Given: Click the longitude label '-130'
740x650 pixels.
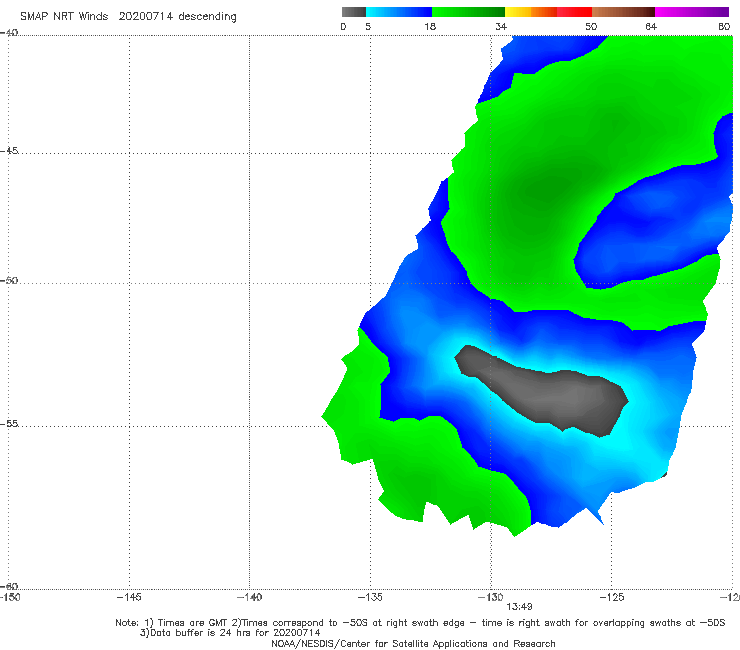Looking at the screenshot, I should (x=491, y=597).
